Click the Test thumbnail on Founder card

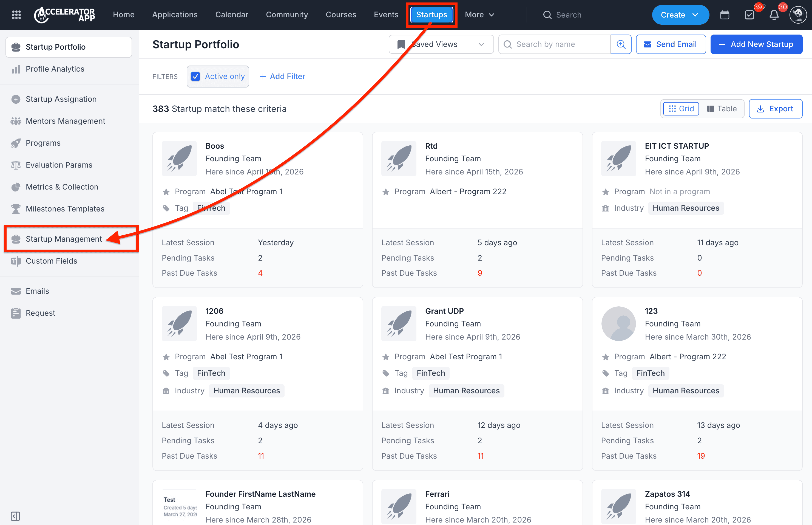[179, 507]
